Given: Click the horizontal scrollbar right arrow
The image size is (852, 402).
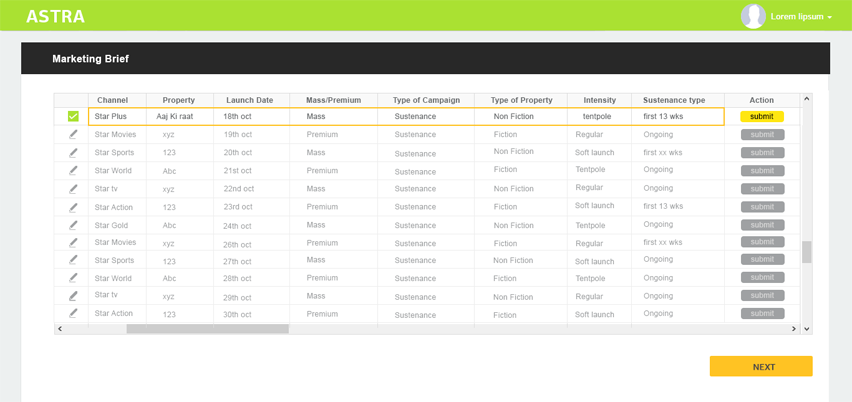Looking at the screenshot, I should tap(794, 328).
